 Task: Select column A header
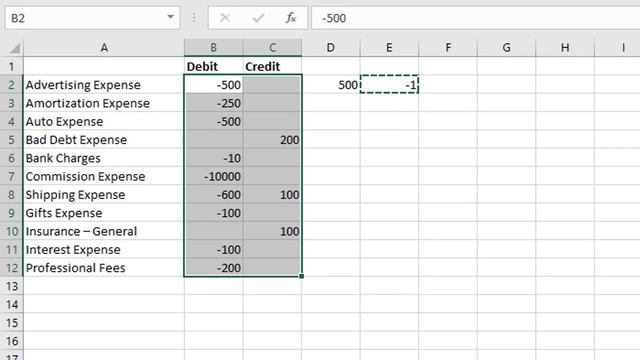tap(104, 48)
